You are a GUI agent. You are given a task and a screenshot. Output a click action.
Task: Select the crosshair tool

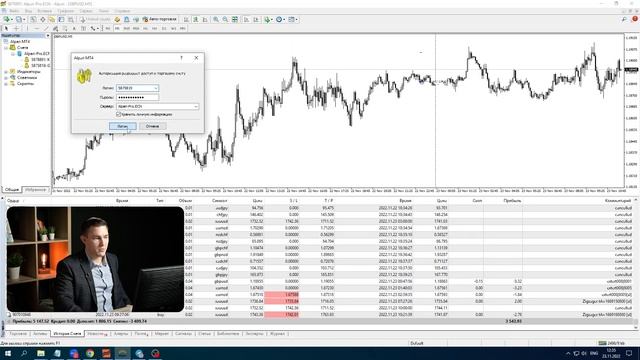pyautogui.click(x=16, y=29)
